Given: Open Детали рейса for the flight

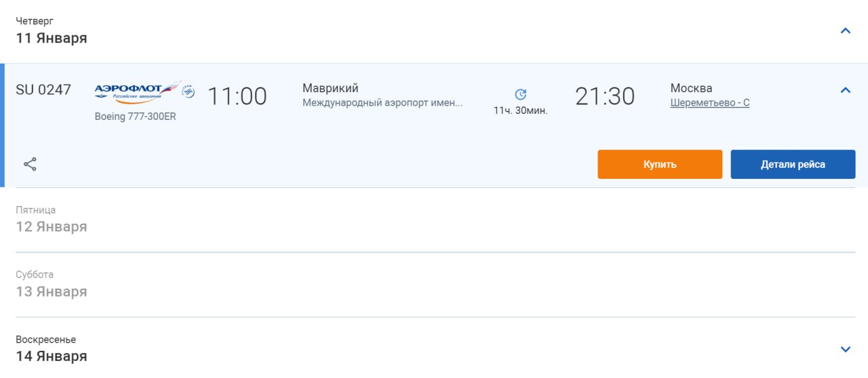Looking at the screenshot, I should (x=793, y=165).
